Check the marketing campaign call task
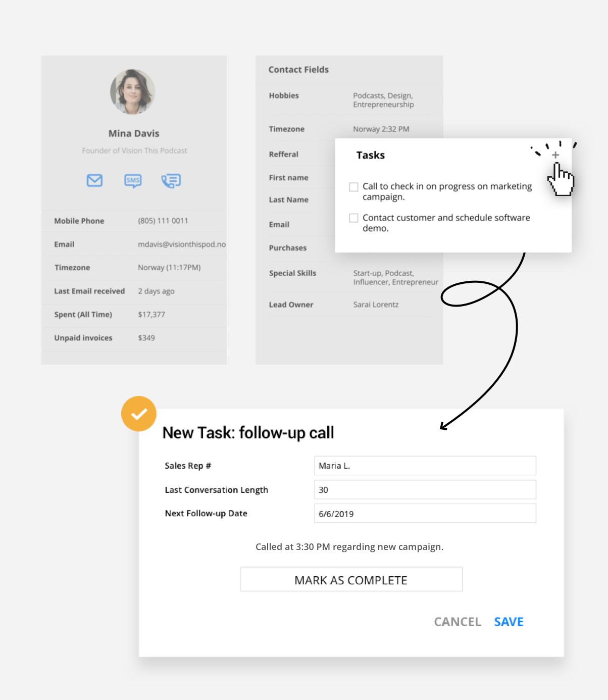 pyautogui.click(x=353, y=186)
